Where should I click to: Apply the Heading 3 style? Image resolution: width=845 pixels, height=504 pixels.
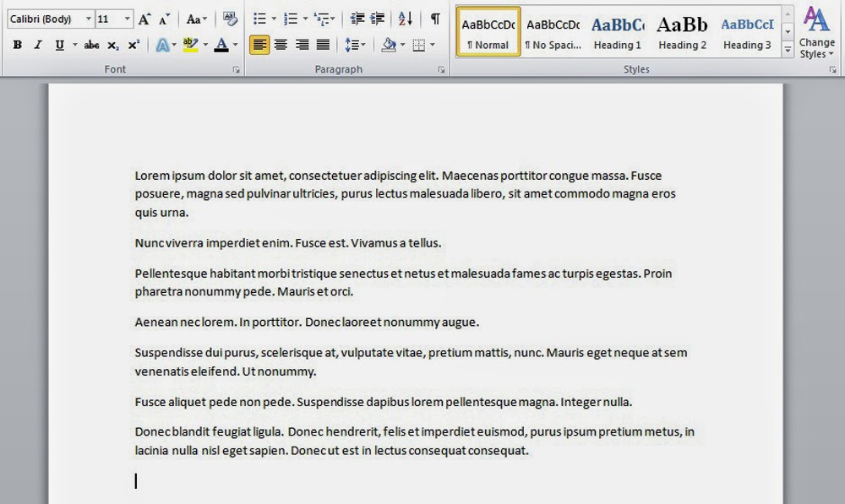[x=747, y=32]
